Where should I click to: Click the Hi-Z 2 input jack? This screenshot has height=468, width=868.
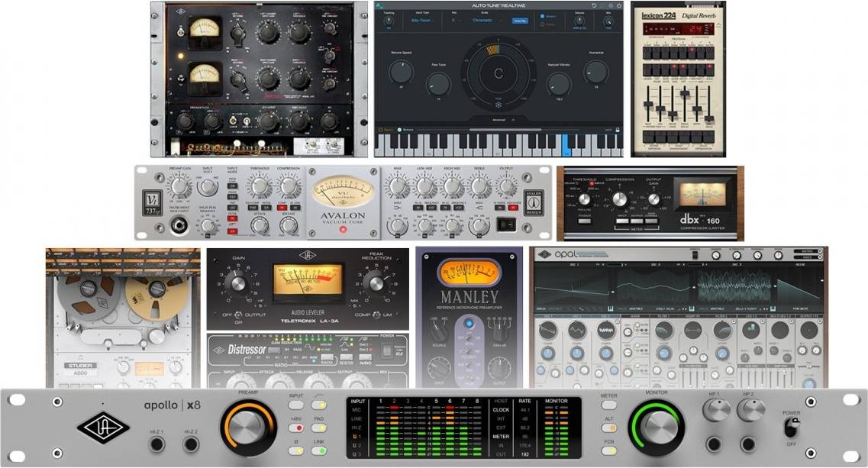pyautogui.click(x=191, y=444)
